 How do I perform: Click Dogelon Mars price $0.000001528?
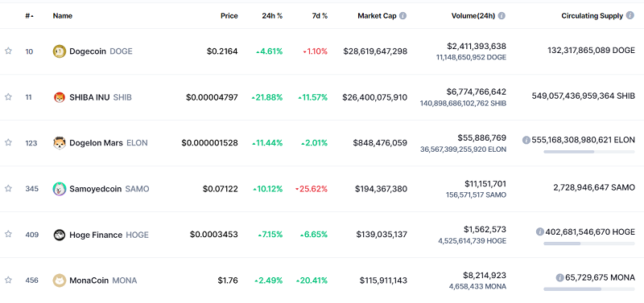(209, 143)
